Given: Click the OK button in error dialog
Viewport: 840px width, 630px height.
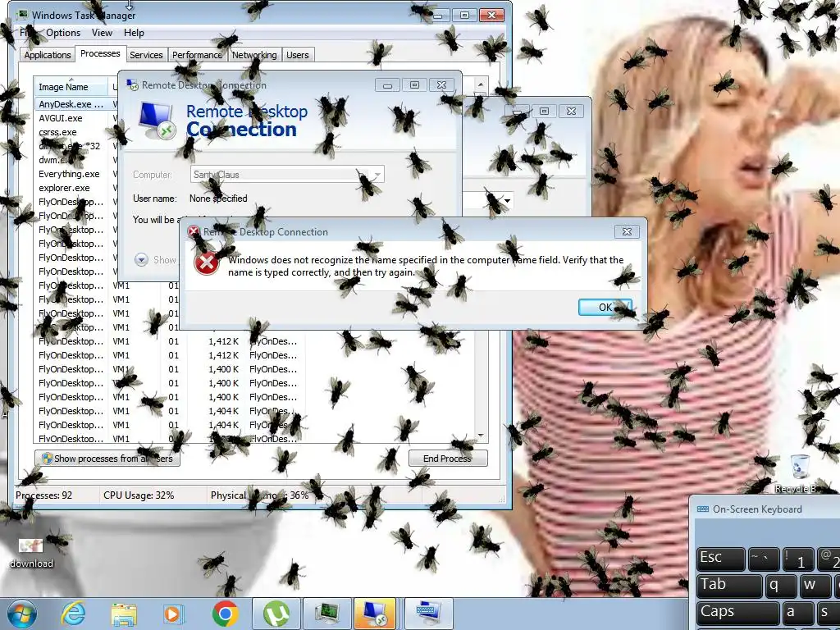Looking at the screenshot, I should 605,307.
